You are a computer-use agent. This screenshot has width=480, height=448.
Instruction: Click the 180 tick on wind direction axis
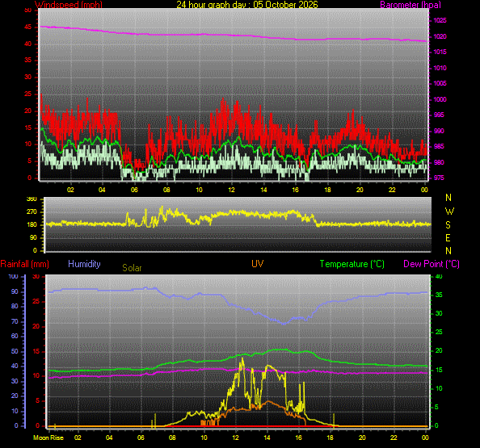click(32, 224)
